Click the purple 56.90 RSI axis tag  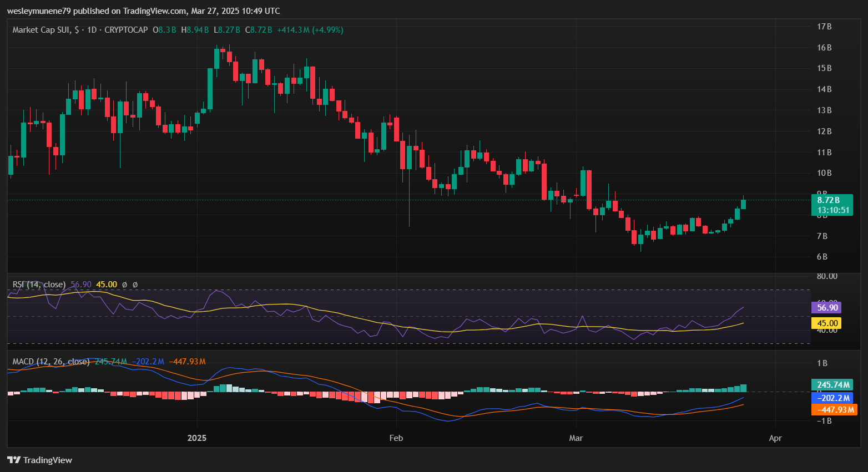[826, 307]
